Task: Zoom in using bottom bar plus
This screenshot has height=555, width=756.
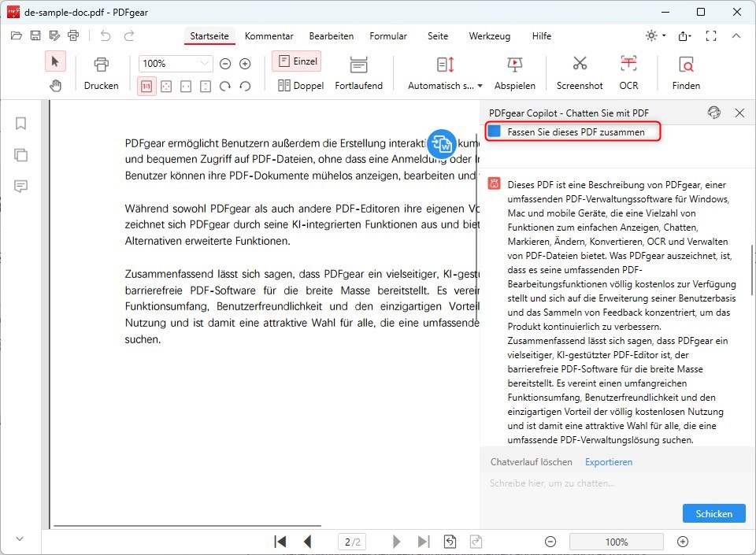Action: [x=683, y=542]
